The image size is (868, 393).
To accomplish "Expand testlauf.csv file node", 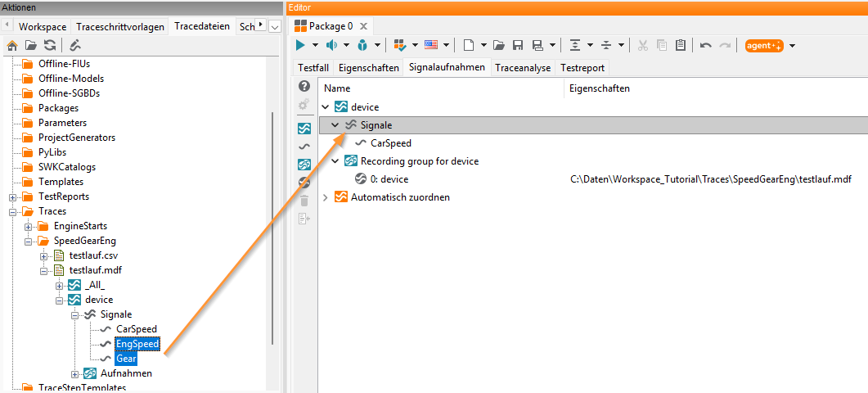I will (43, 256).
